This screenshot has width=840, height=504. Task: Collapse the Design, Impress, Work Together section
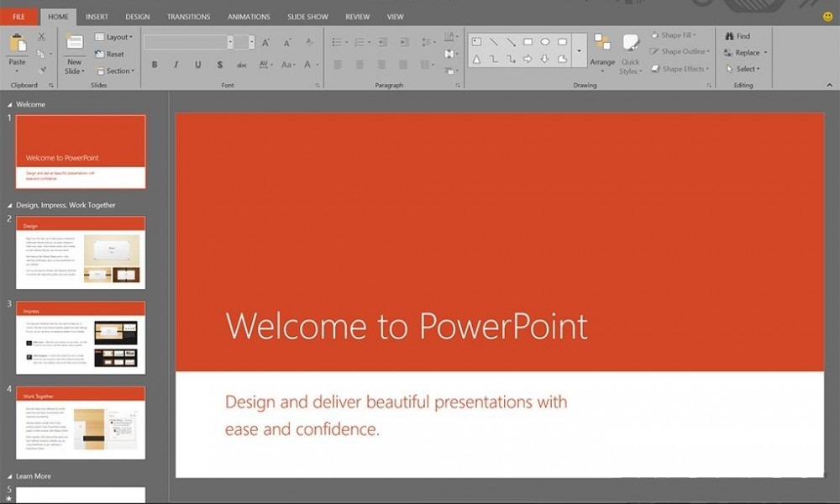[x=9, y=205]
